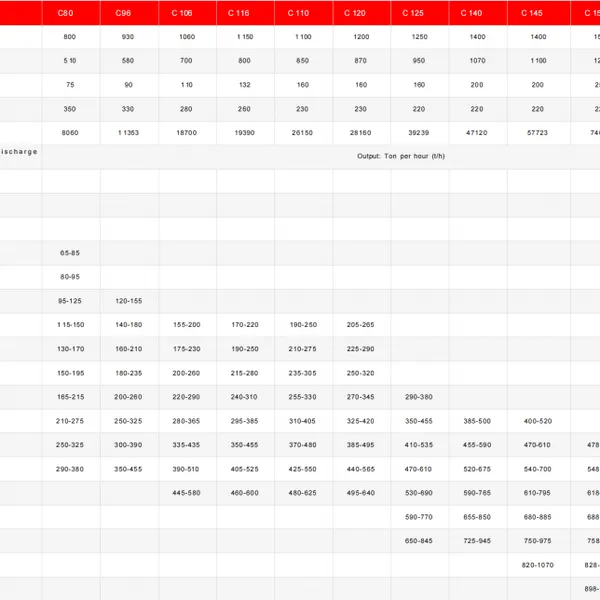
Task: Click the 405-525 cell in C 116
Action: coord(245,469)
